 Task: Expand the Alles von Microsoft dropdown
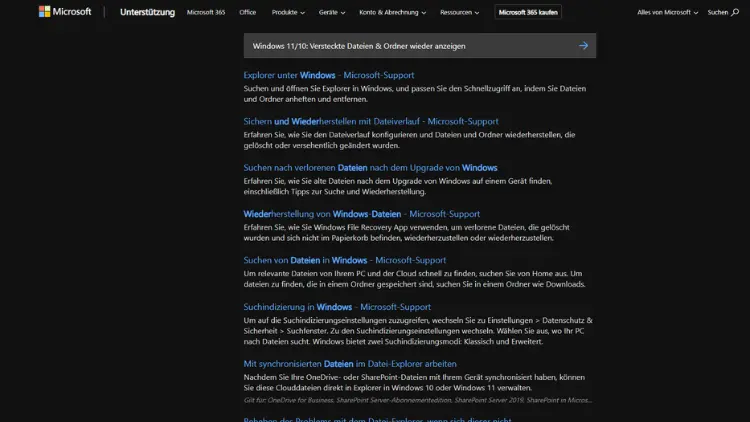tap(667, 12)
